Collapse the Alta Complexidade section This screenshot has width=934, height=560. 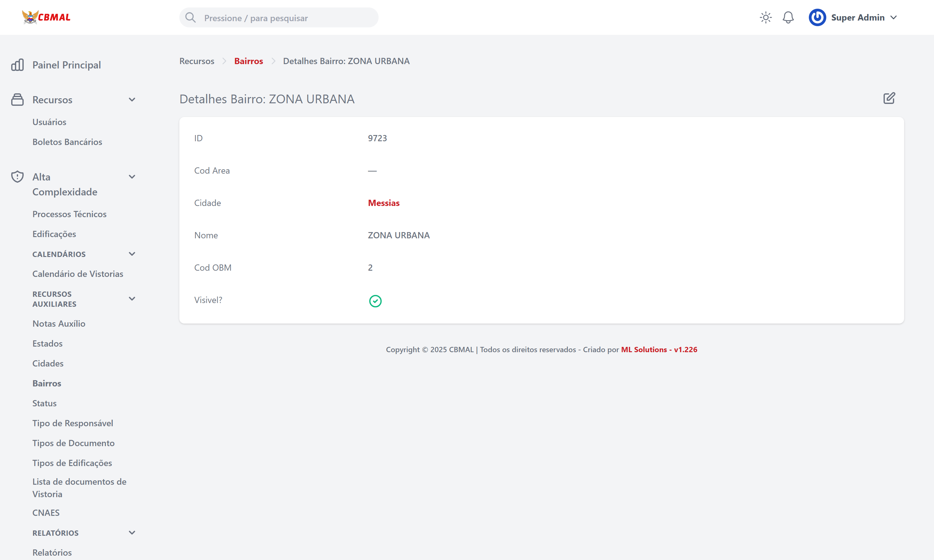click(x=132, y=177)
